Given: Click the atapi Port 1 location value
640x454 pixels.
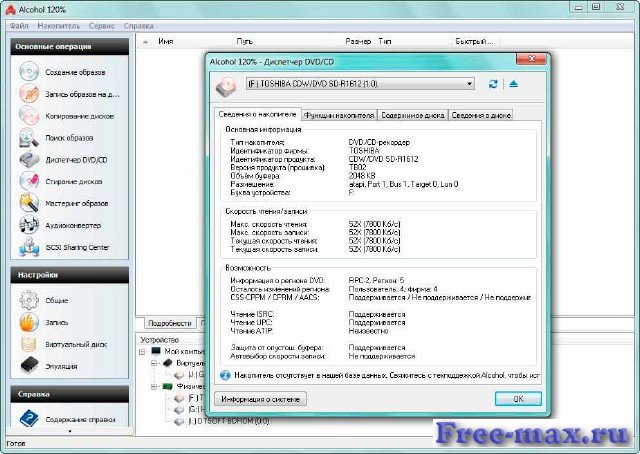Looking at the screenshot, I should click(x=403, y=184).
